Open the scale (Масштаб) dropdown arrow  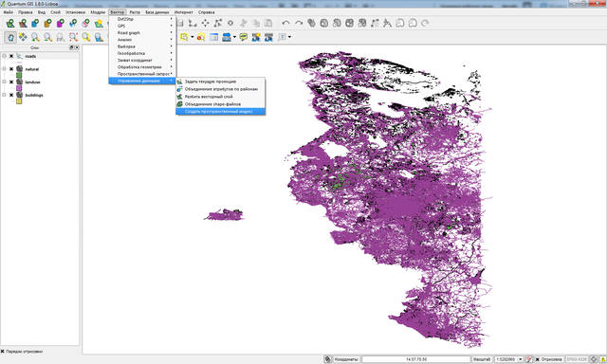click(x=521, y=359)
